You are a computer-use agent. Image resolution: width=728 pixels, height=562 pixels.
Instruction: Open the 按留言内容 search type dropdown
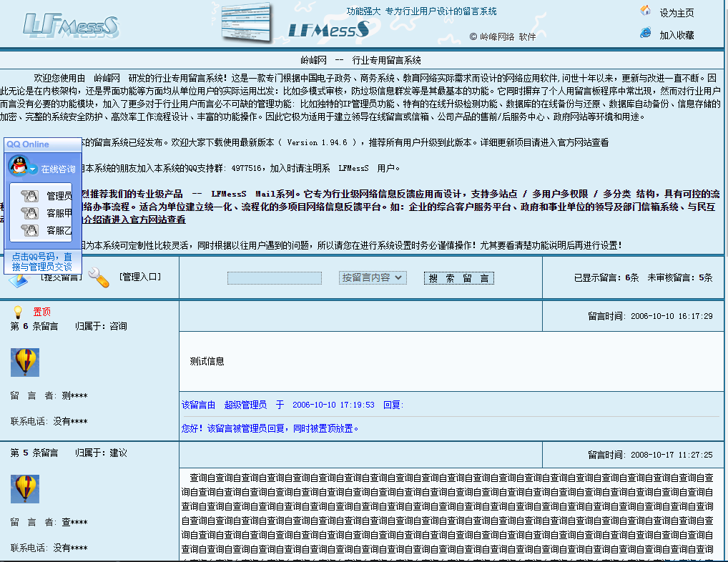click(373, 277)
